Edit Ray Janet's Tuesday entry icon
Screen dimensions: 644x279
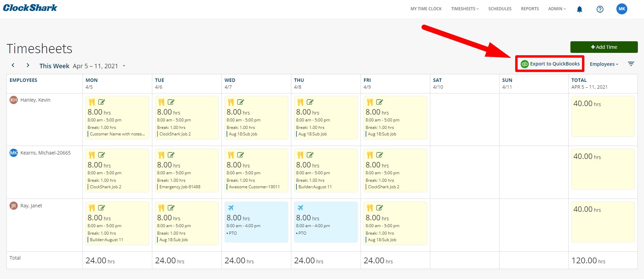coord(171,208)
